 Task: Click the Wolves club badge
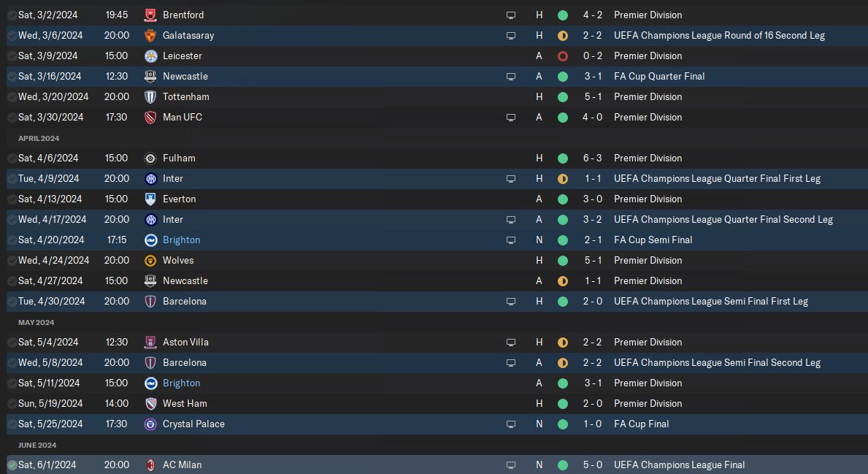tap(150, 260)
